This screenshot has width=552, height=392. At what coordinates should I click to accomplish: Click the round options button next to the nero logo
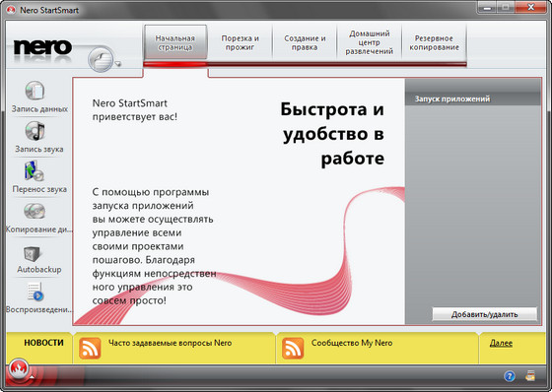(x=101, y=60)
